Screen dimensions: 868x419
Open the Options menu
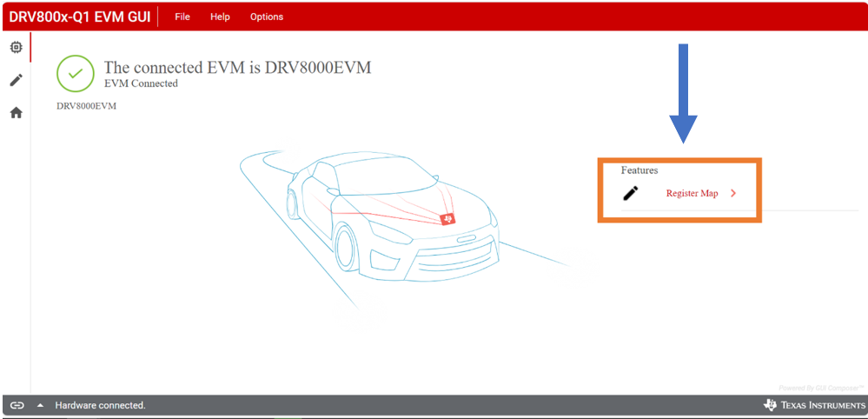(266, 17)
